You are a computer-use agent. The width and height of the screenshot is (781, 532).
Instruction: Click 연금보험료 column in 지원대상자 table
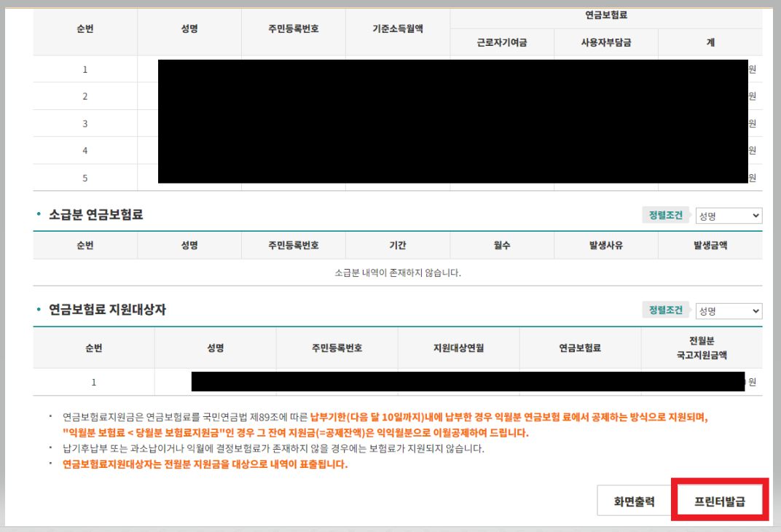pos(580,348)
